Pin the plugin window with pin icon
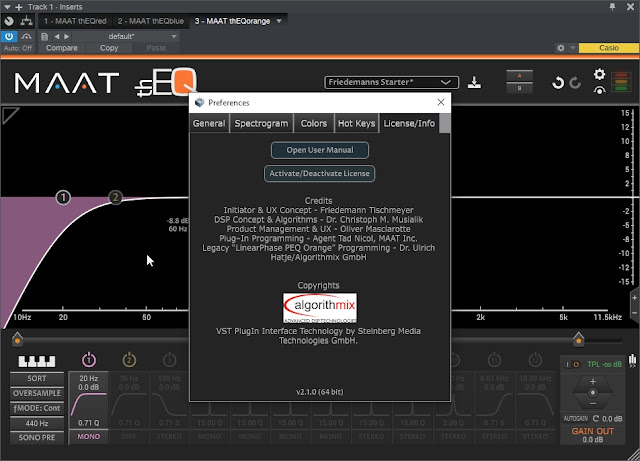Image resolution: width=640 pixels, height=461 pixels. coord(612,7)
